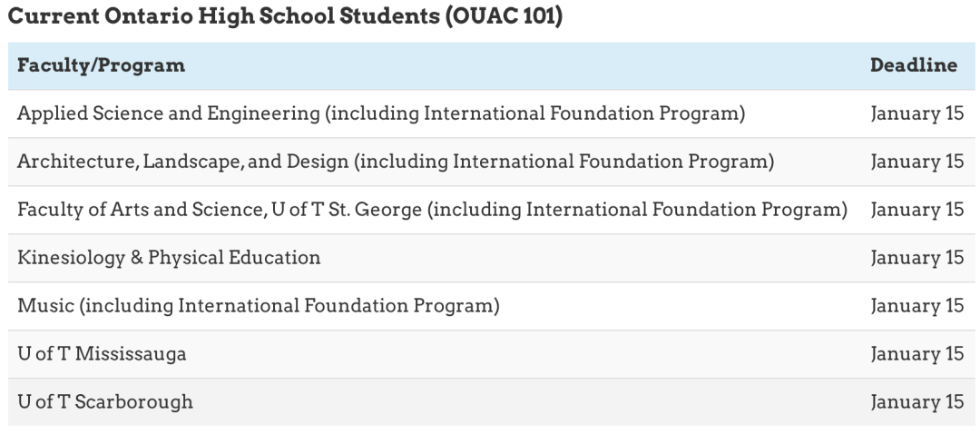980x434 pixels.
Task: Click the Applied Science and Engineering deadline date
Action: click(916, 113)
